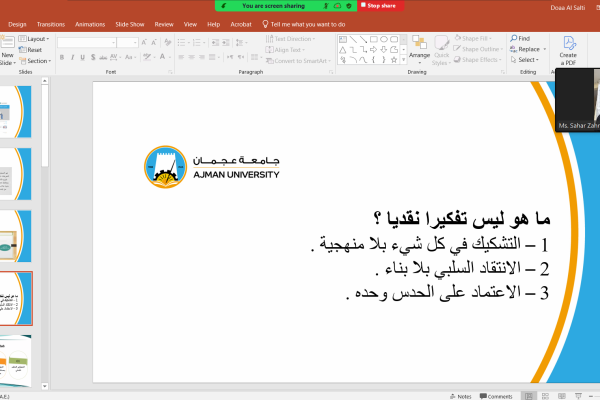600x400 pixels.
Task: Pick the Right Arrow shape
Action: 373,50
